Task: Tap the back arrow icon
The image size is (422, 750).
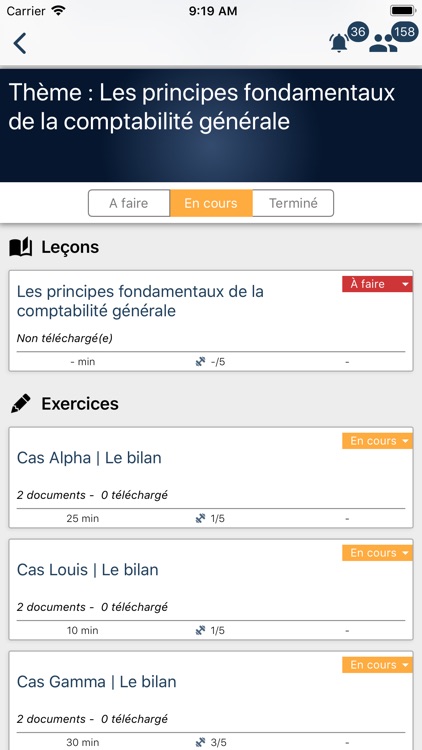Action: [20, 43]
